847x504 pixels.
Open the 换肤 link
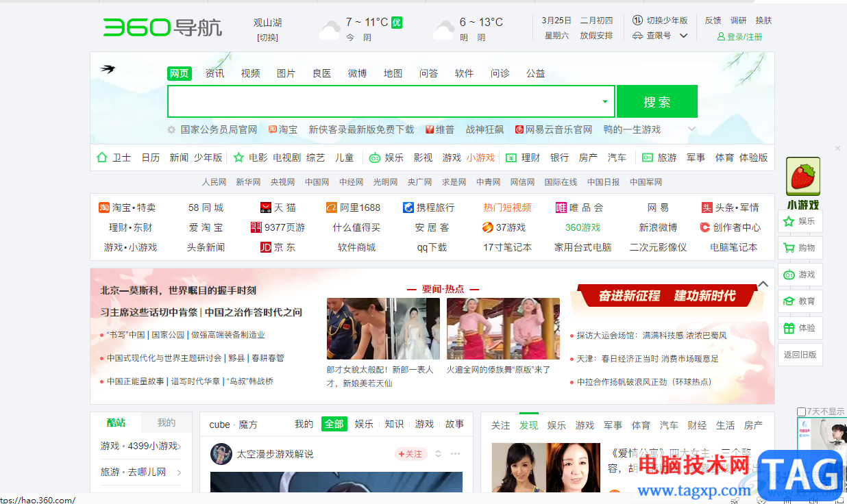coord(763,21)
